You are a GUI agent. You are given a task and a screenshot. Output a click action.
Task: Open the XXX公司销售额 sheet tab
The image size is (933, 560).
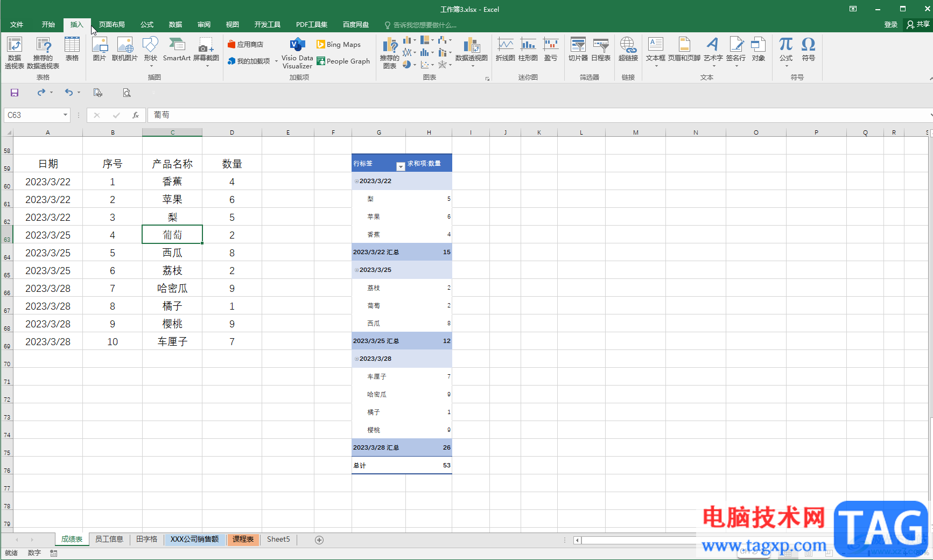(x=195, y=539)
